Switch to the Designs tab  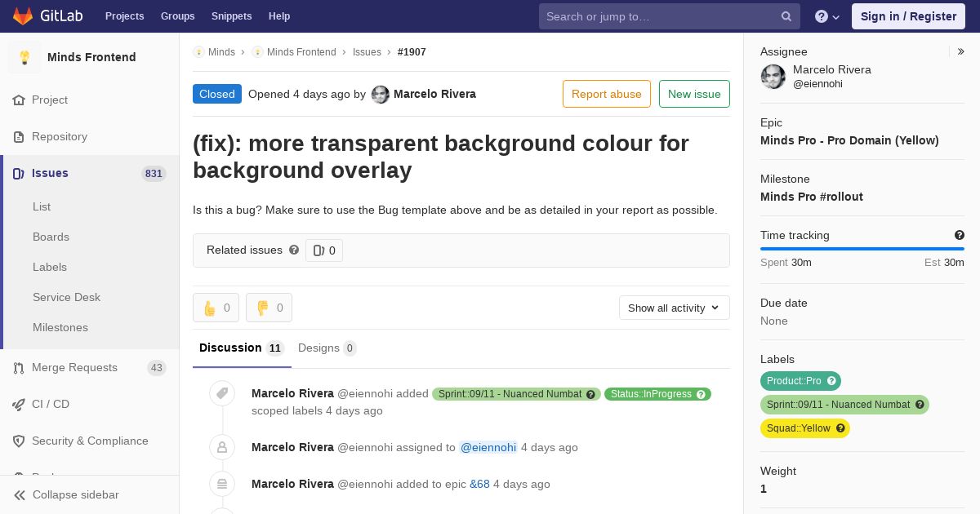point(327,348)
